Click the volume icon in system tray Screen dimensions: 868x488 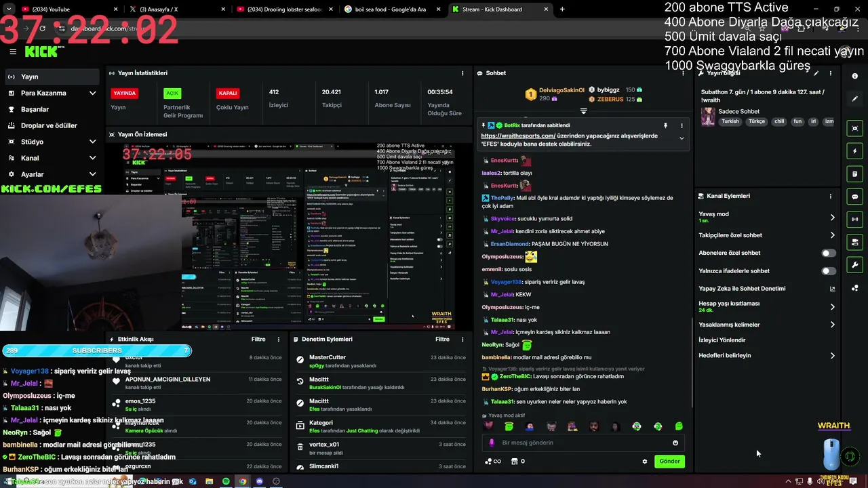click(821, 481)
